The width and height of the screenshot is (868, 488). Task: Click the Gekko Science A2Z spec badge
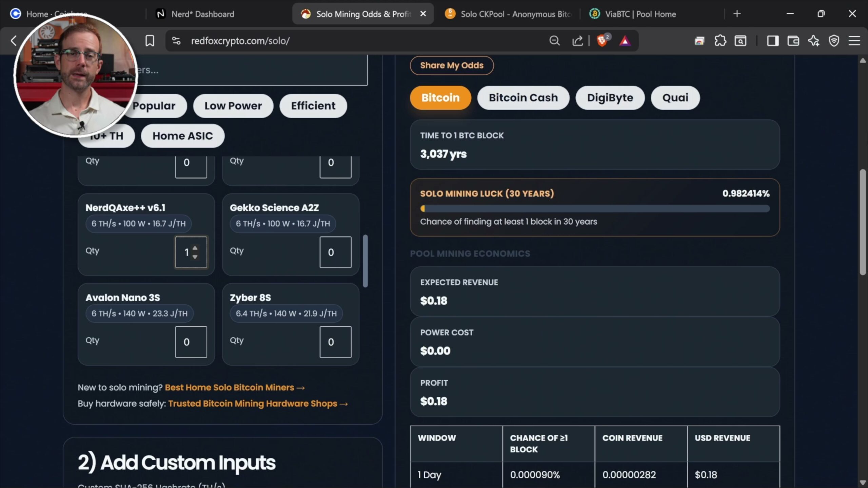tap(283, 224)
